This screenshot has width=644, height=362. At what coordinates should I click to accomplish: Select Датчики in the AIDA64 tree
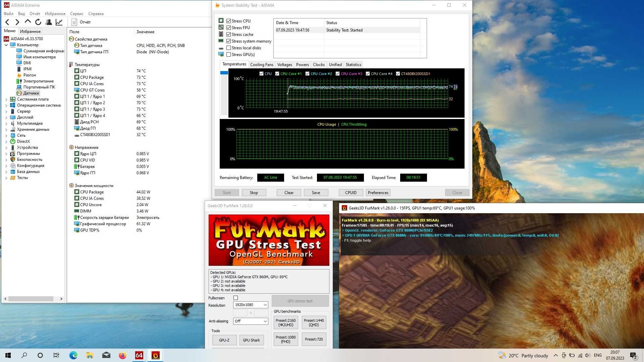31,93
